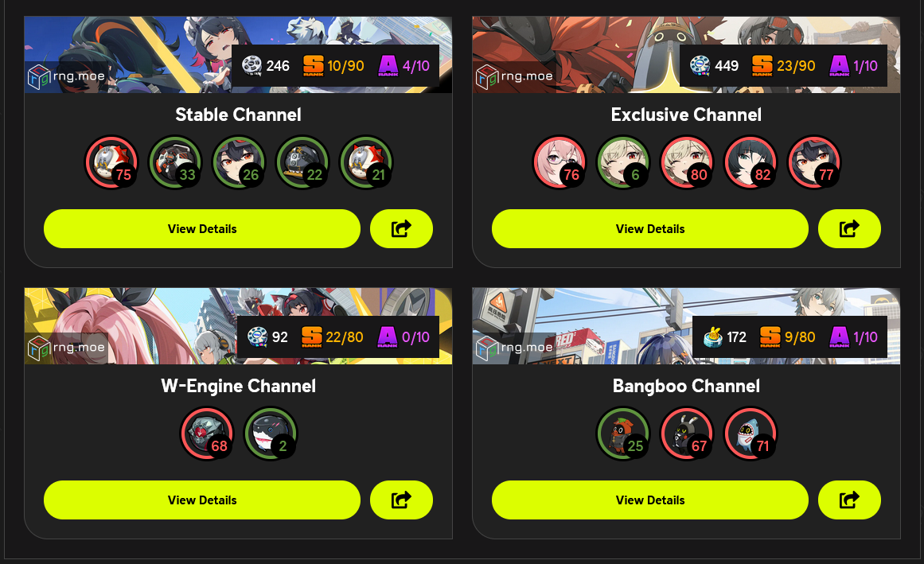This screenshot has width=924, height=564.
Task: Select the Bangboo icon numbered 25
Action: click(x=623, y=434)
